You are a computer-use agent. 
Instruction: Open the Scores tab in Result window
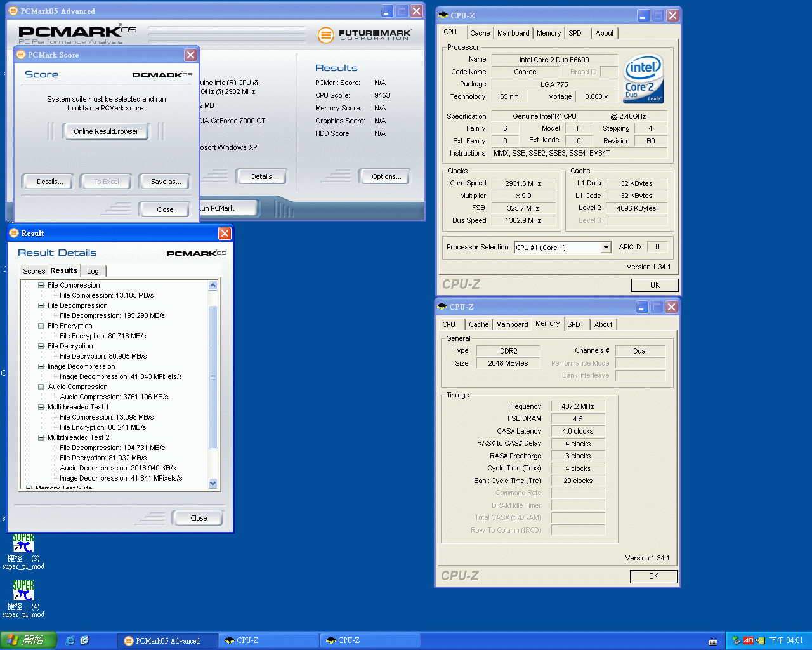click(34, 271)
